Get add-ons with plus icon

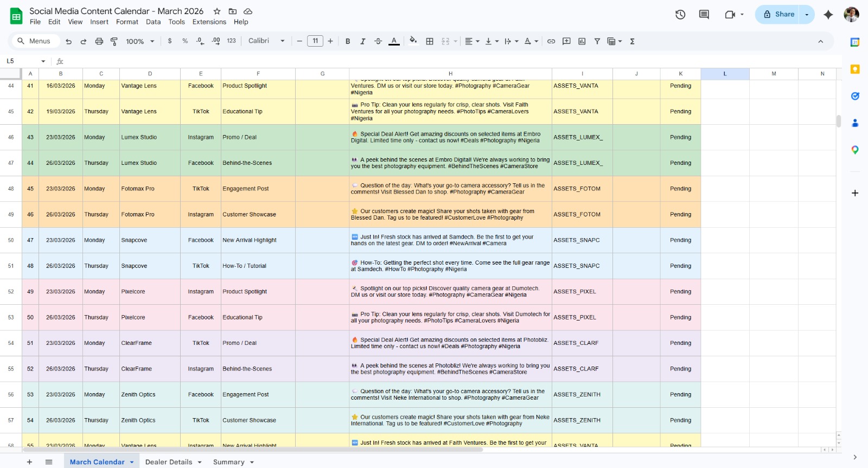(x=855, y=193)
